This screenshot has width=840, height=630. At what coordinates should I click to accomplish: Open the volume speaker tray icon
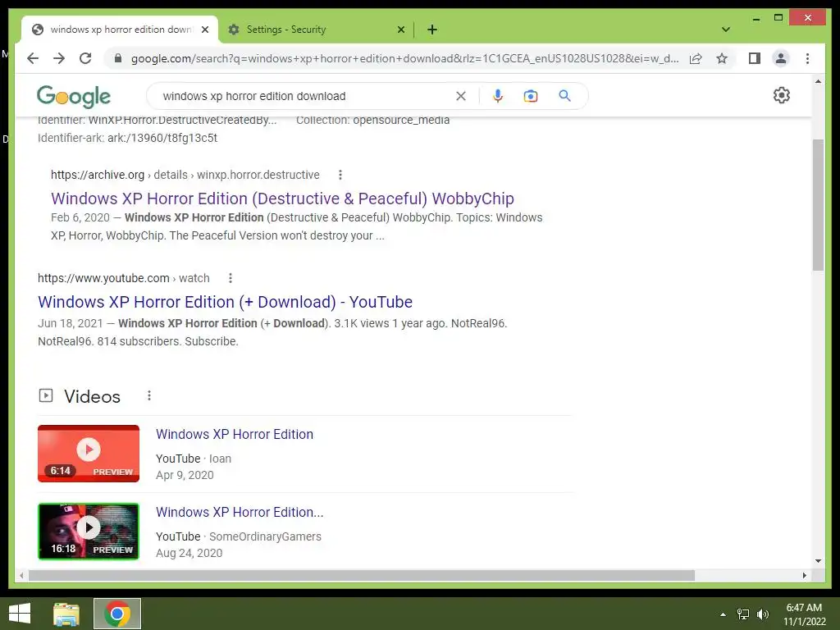tap(763, 614)
